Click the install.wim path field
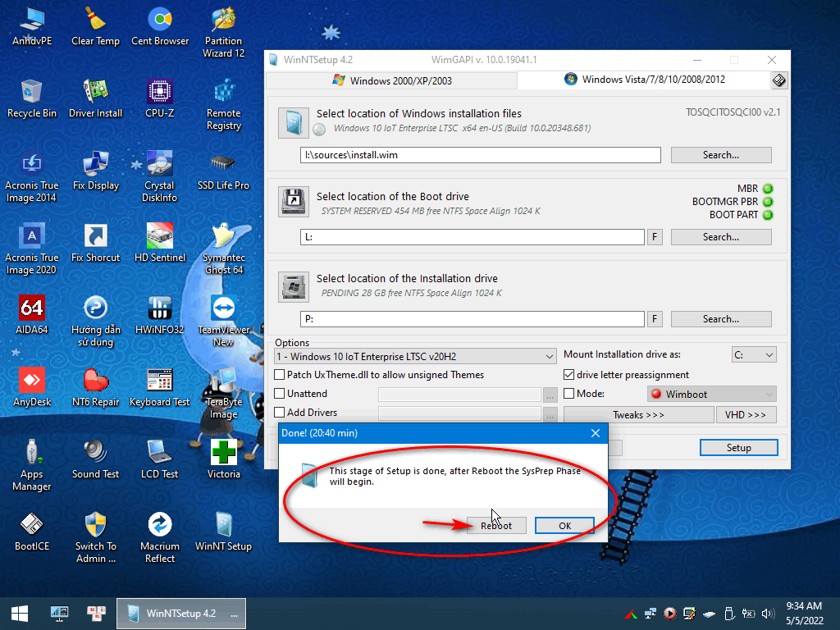Screen dimensions: 840x630 coord(480,155)
